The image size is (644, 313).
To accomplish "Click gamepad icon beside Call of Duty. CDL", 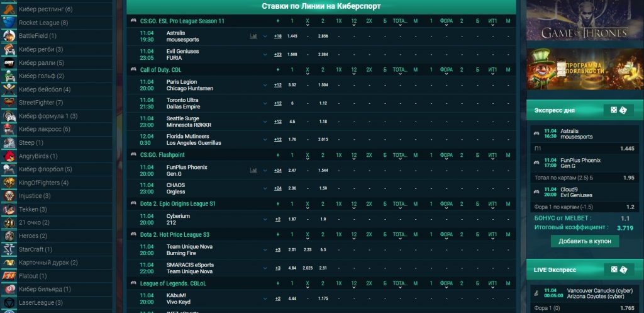I will (x=133, y=70).
